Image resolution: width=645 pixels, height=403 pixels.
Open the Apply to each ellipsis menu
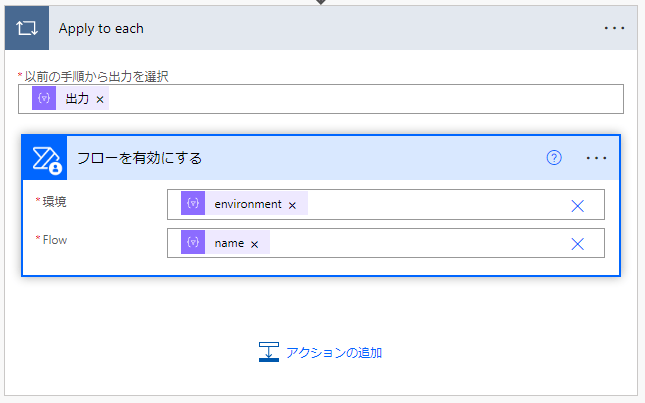pyautogui.click(x=613, y=28)
